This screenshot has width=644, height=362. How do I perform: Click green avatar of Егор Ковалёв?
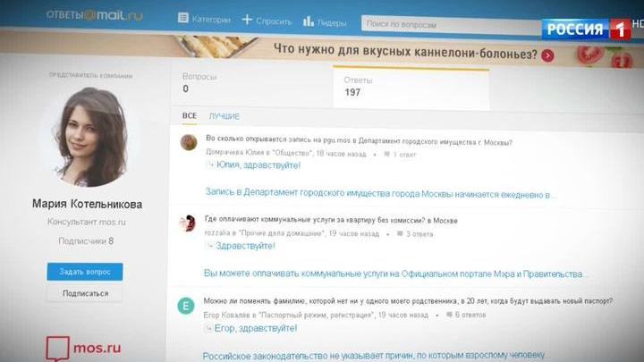pyautogui.click(x=187, y=305)
